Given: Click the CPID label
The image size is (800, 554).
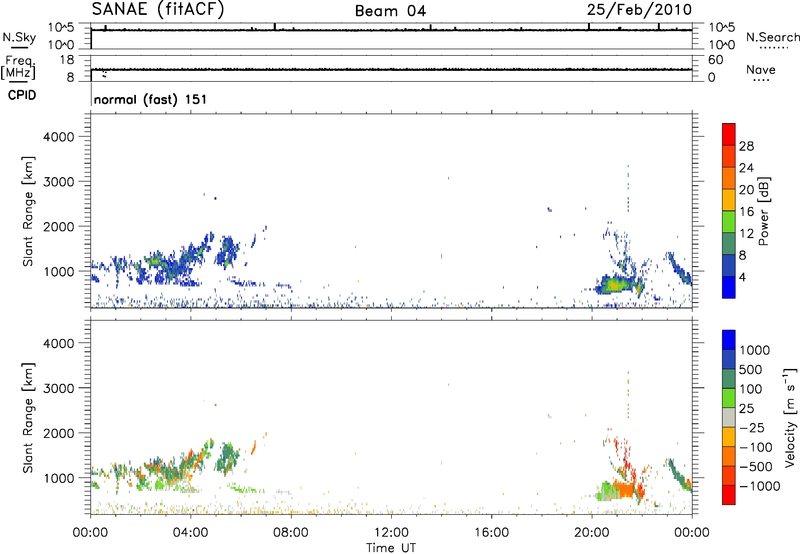Looking at the screenshot, I should [x=22, y=95].
